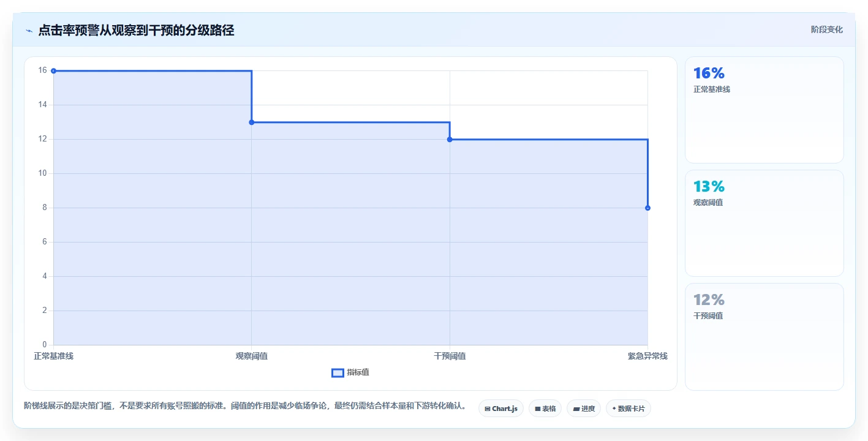Click the 13% value card
The image size is (868, 441).
click(764, 224)
